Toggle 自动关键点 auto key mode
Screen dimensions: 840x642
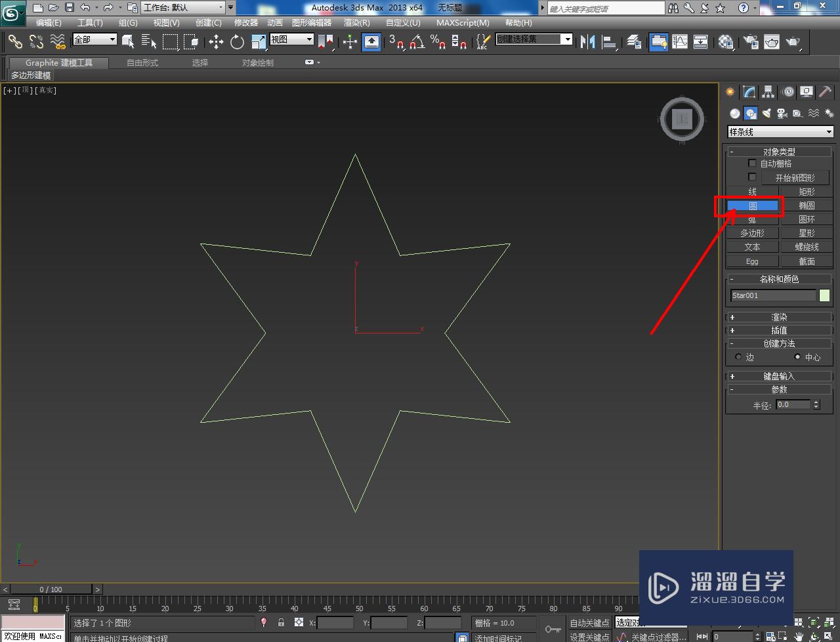tap(589, 622)
